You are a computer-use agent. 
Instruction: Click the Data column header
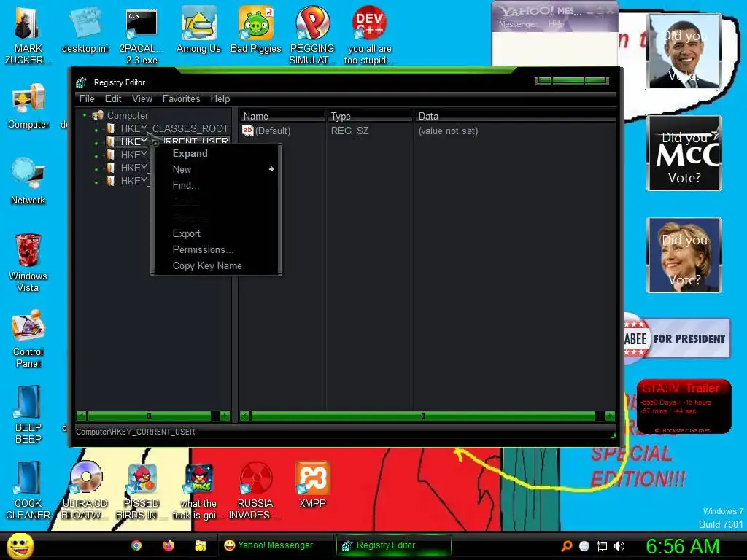(516, 116)
